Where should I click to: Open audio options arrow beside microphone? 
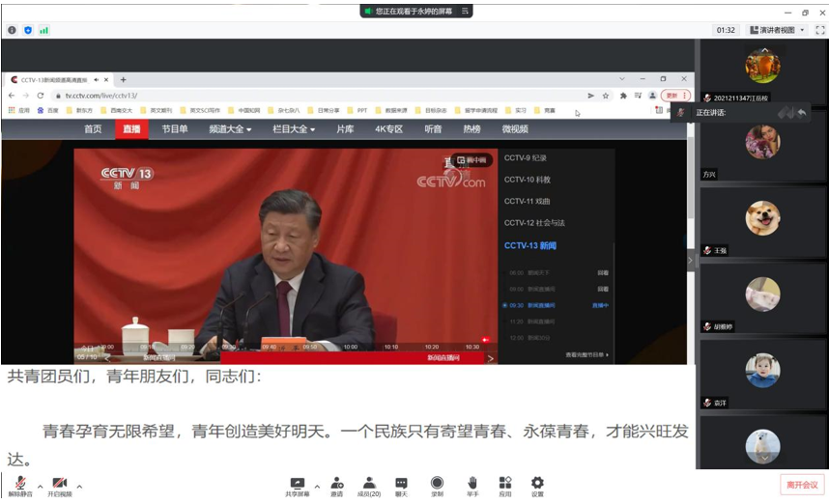click(x=40, y=486)
